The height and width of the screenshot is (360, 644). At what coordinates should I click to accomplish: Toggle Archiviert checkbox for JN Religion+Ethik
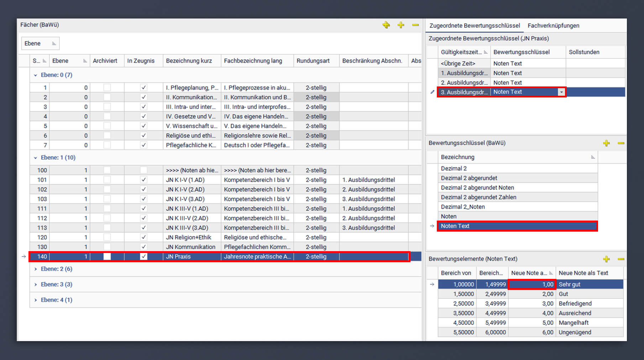coord(107,237)
